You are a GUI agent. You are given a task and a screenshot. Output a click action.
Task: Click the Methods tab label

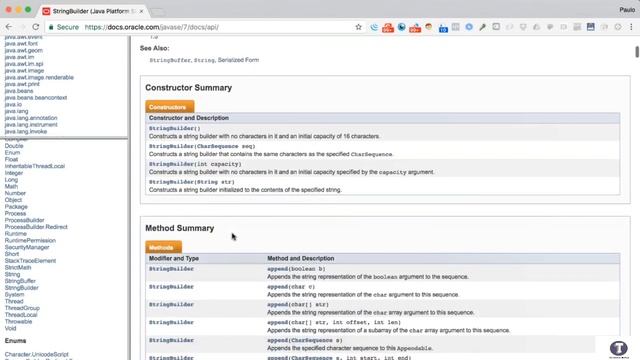[x=163, y=247]
